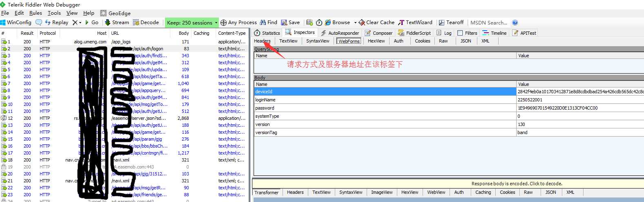Select the loginName row in Body

pos(449,100)
